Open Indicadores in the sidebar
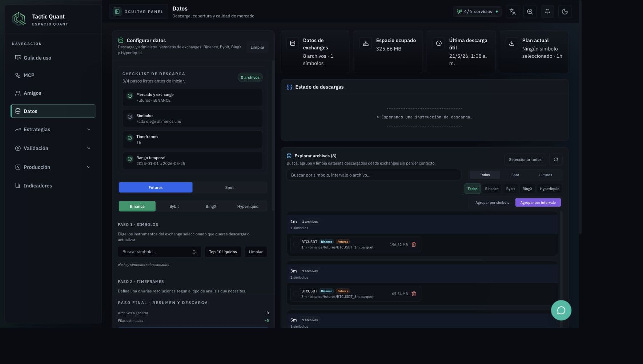Image resolution: width=643 pixels, height=364 pixels. (53, 186)
